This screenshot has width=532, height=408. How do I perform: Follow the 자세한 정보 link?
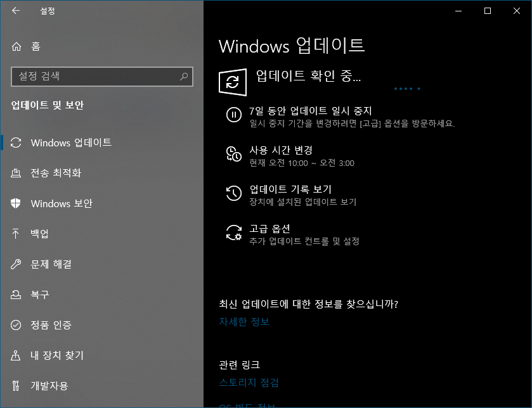pos(244,322)
